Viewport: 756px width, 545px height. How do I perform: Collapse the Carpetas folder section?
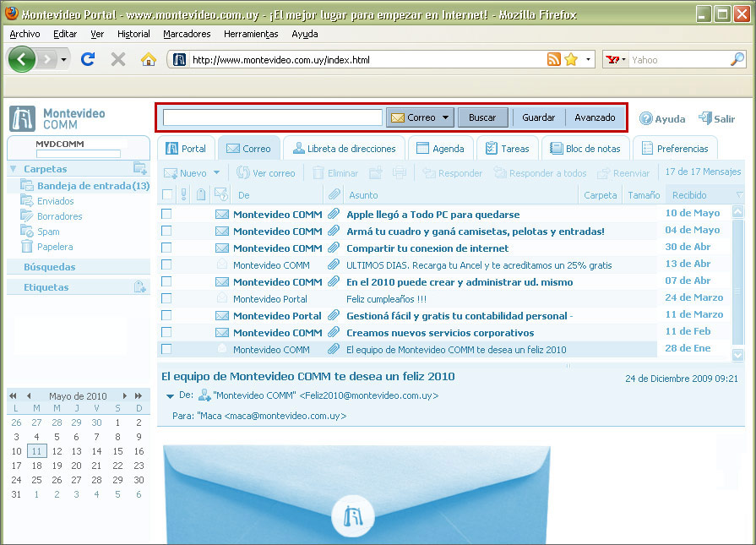(14, 169)
